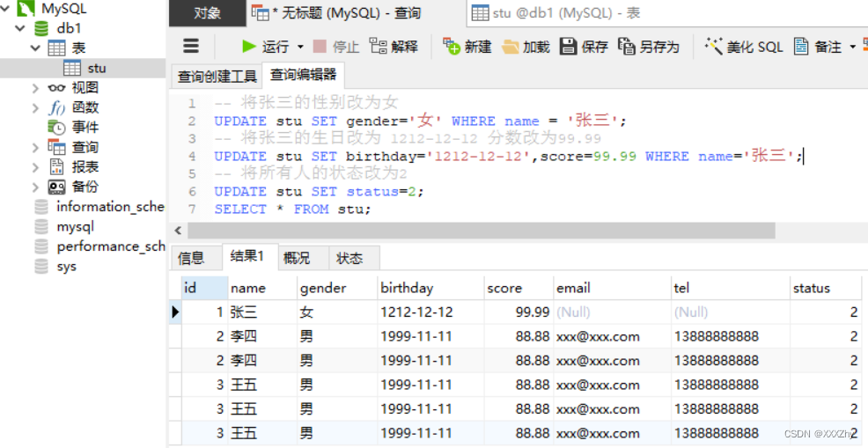The width and height of the screenshot is (868, 448).
Task: Click the 视图 glasses icon
Action: click(x=56, y=88)
